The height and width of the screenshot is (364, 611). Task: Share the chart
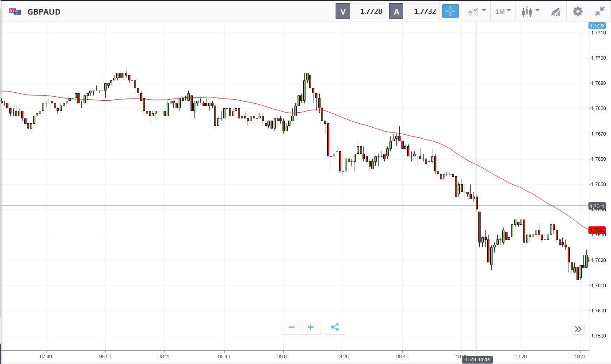coord(335,327)
